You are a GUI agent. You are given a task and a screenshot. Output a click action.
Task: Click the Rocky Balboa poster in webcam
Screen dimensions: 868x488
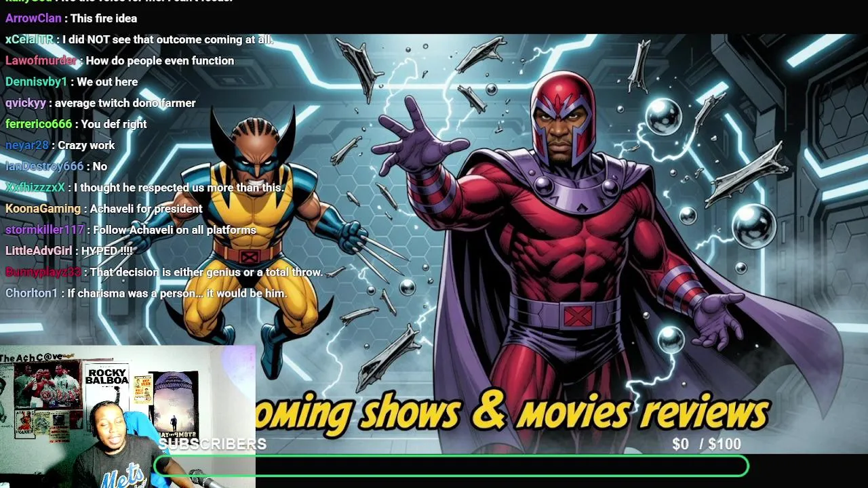[x=107, y=396]
